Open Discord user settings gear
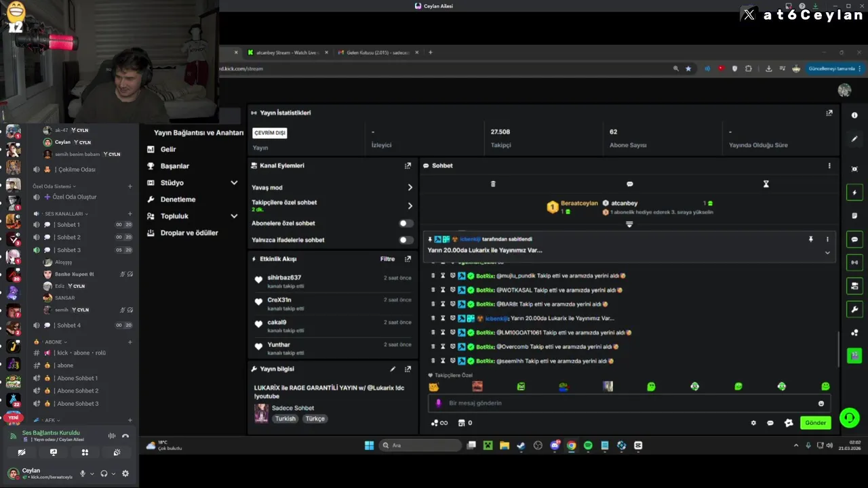 (125, 474)
